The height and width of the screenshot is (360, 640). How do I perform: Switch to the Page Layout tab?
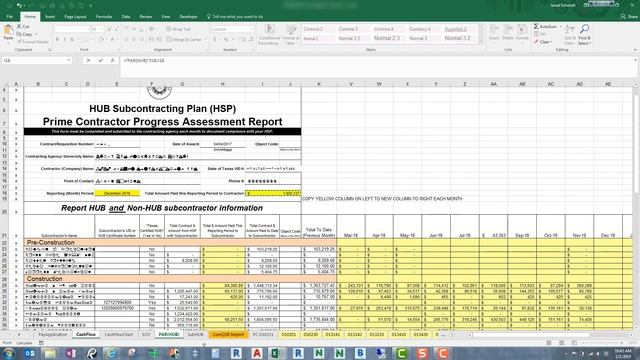(x=76, y=17)
